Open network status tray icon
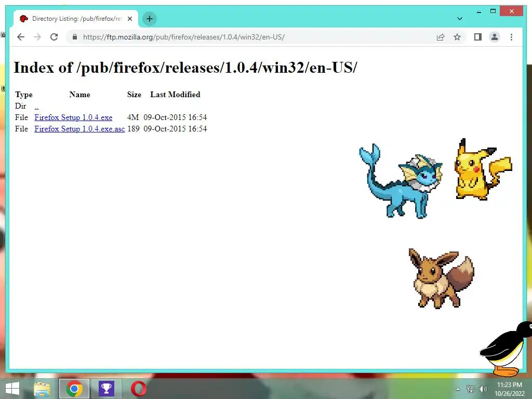The height and width of the screenshot is (399, 532). click(470, 389)
